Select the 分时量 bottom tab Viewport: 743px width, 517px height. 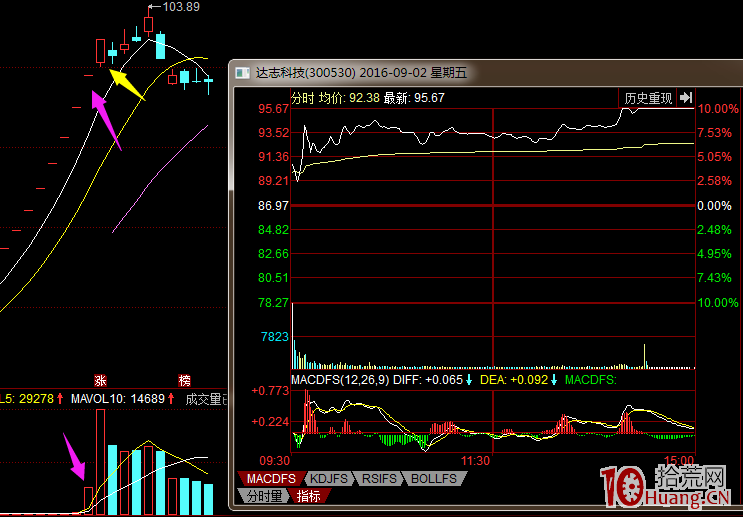point(264,496)
